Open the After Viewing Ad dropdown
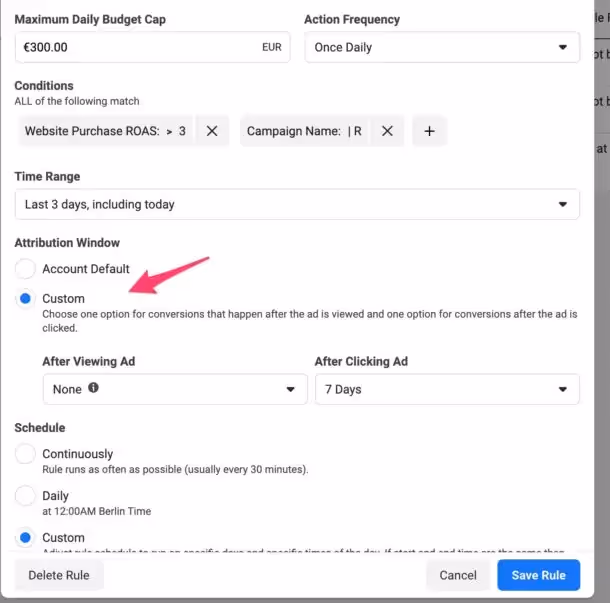The height and width of the screenshot is (603, 610). 175,389
